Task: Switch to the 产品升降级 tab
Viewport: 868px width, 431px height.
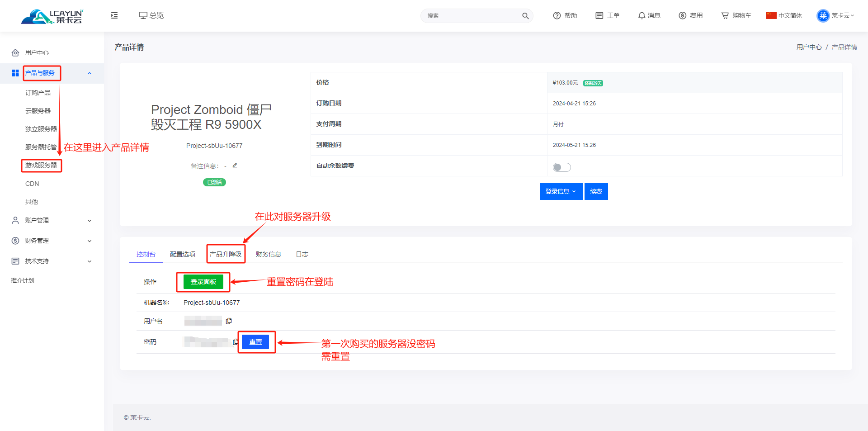Action: coord(226,254)
